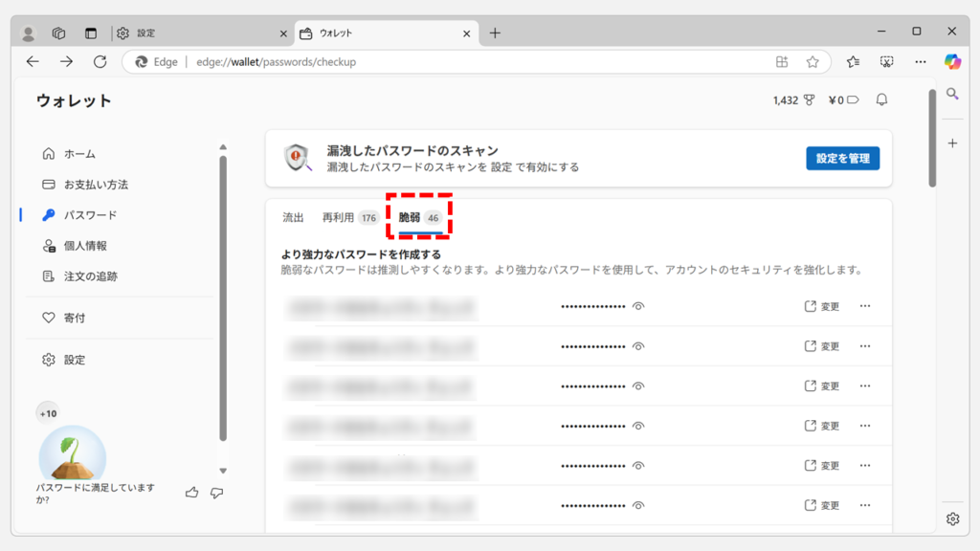Open more options for second password row
980x551 pixels.
pos(865,346)
